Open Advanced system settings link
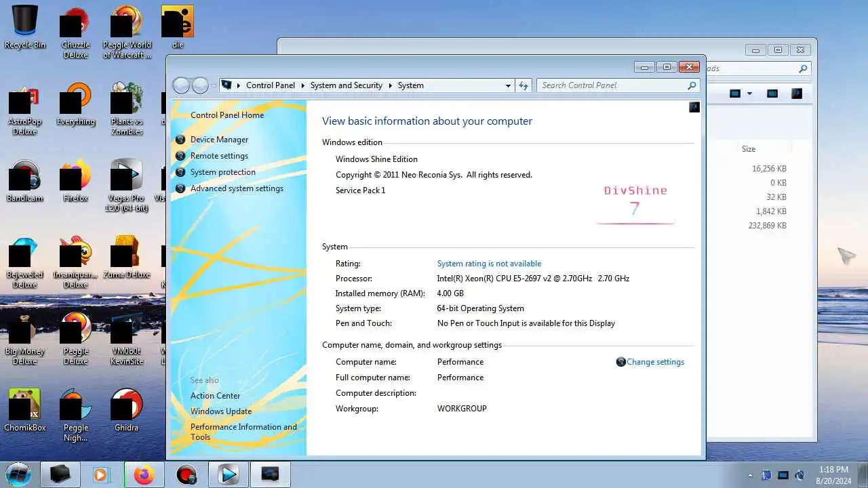868x488 pixels. pos(237,188)
